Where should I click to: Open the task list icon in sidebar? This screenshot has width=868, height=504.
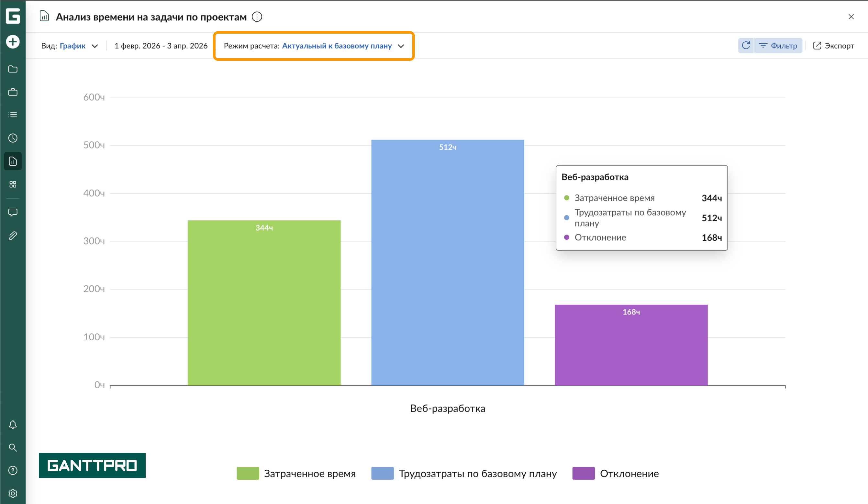coord(13,115)
